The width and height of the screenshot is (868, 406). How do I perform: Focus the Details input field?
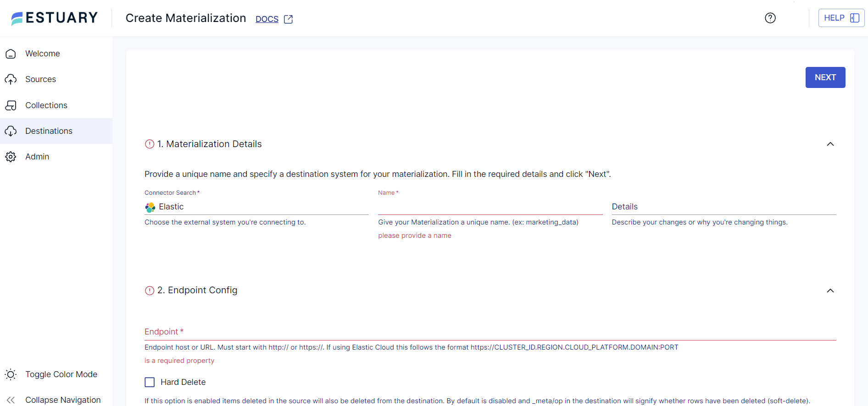[x=724, y=207]
